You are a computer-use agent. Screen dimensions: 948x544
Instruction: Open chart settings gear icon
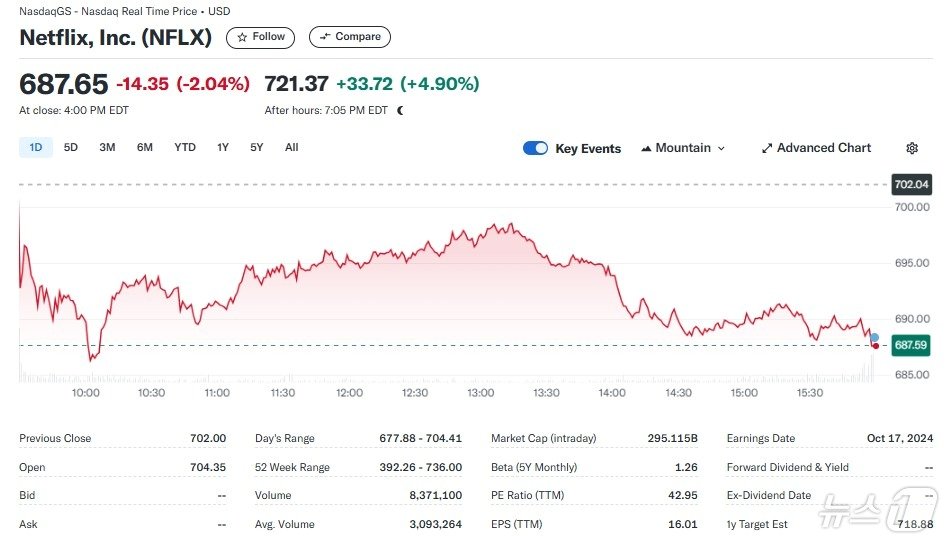tap(911, 148)
